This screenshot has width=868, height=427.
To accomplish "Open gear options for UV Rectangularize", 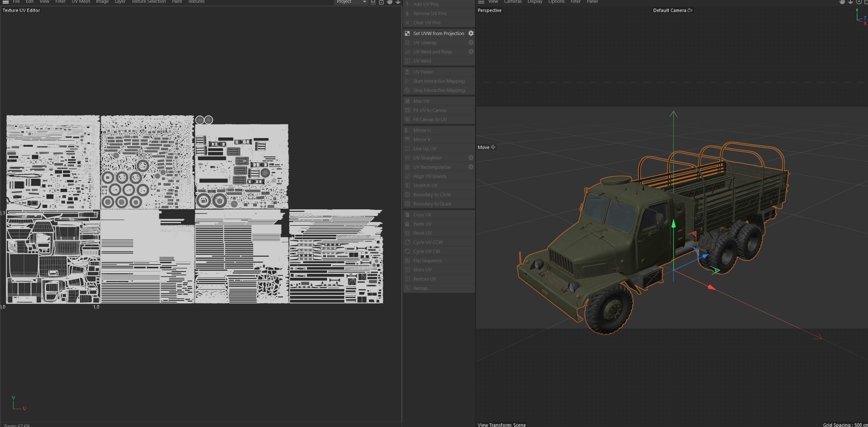I will click(x=471, y=167).
